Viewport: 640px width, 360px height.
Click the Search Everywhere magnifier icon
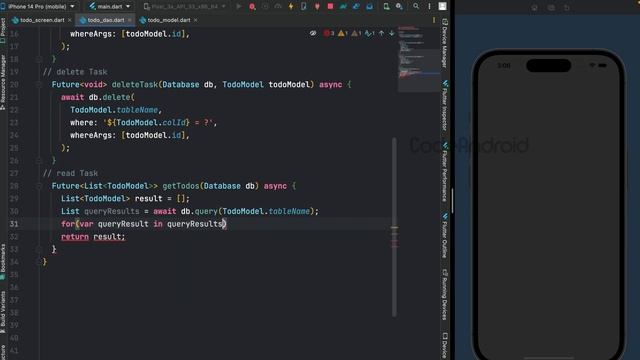coord(416,7)
